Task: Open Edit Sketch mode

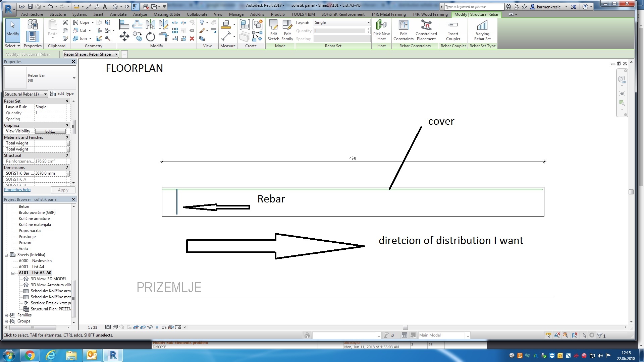Action: 273,29
